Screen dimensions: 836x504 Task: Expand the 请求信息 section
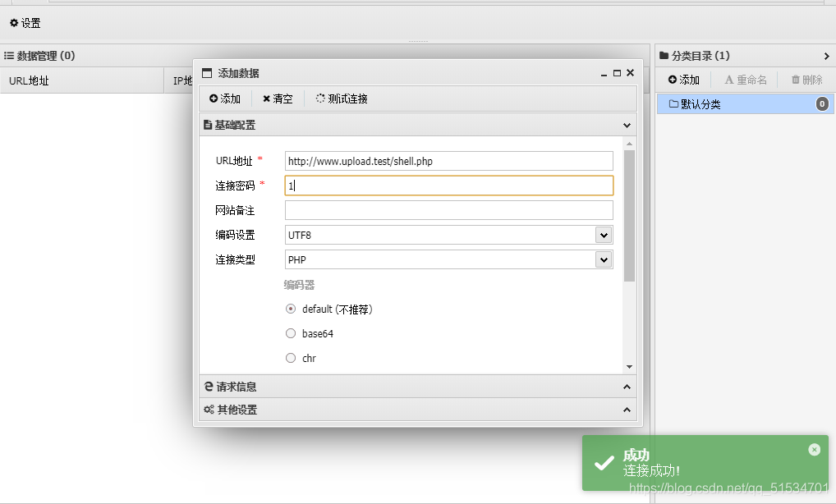pos(627,387)
